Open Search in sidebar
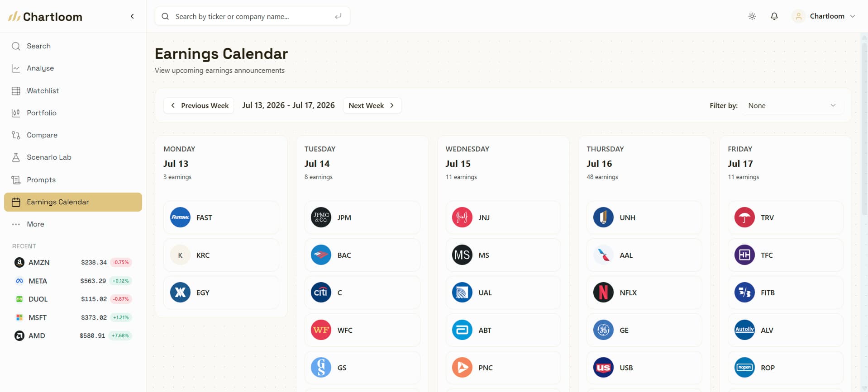Screen dimensions: 868x392 pos(73,46)
